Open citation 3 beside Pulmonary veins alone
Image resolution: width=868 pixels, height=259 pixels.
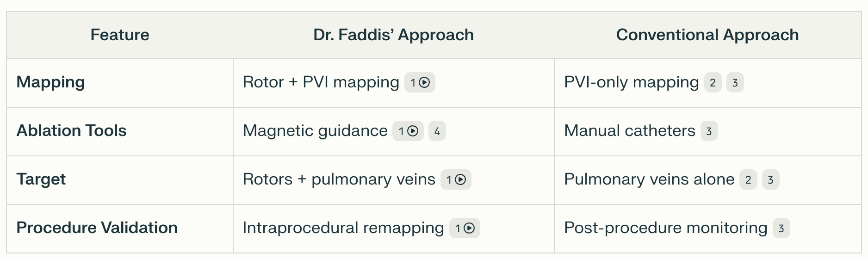point(770,180)
